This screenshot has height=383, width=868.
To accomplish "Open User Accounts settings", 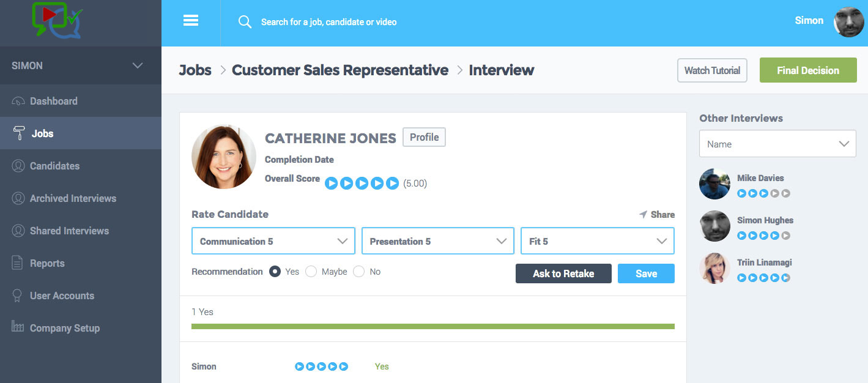I will 62,296.
